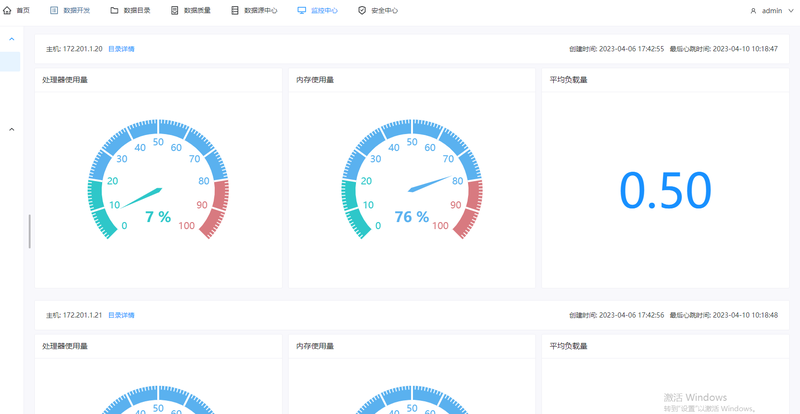Screen dimensions: 800x414
Task: Click 内存使用量 title of first host
Action: pos(315,80)
